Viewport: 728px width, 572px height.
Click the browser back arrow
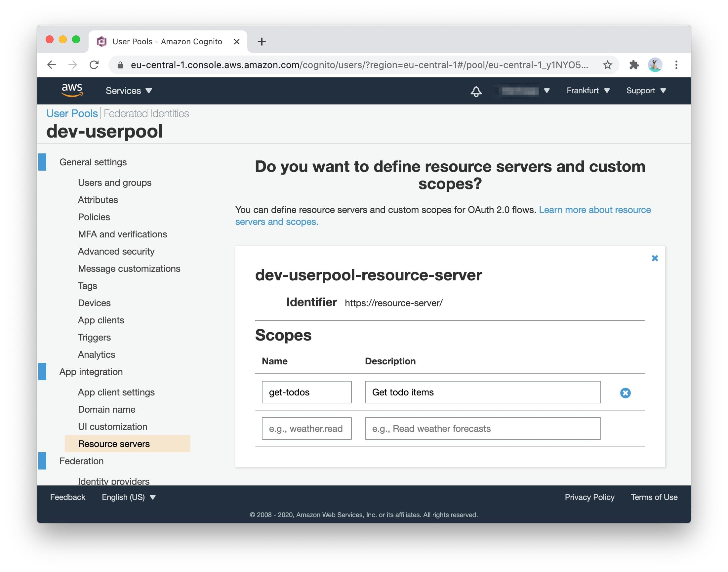pyautogui.click(x=51, y=64)
